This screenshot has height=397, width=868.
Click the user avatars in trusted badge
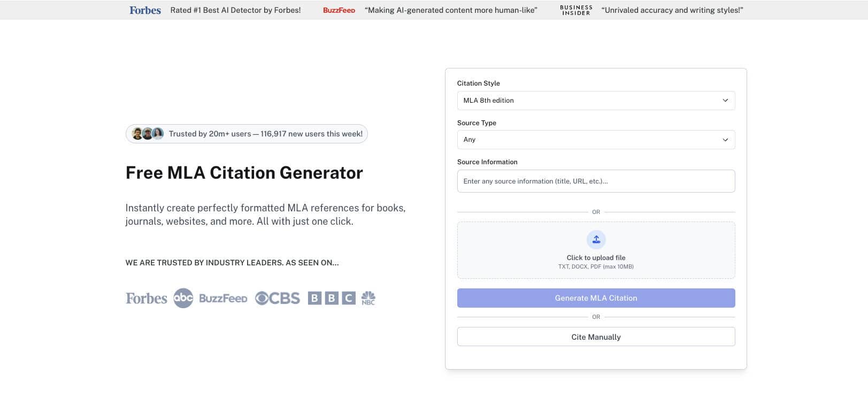point(148,134)
